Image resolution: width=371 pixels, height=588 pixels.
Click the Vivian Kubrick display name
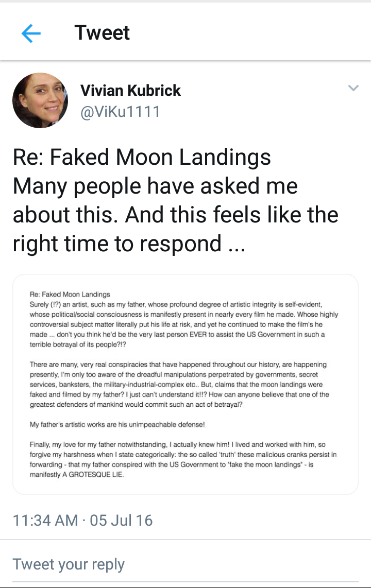pos(130,91)
